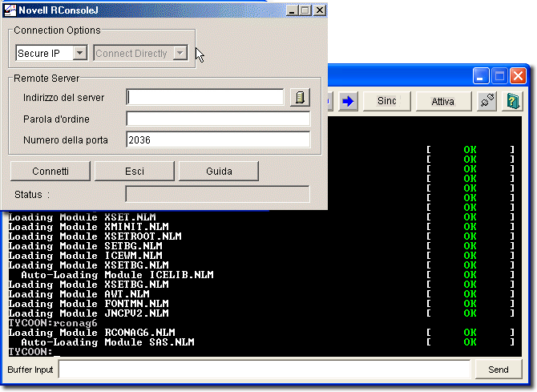The height and width of the screenshot is (392, 537).
Task: Open the server address book icon
Action: [300, 98]
